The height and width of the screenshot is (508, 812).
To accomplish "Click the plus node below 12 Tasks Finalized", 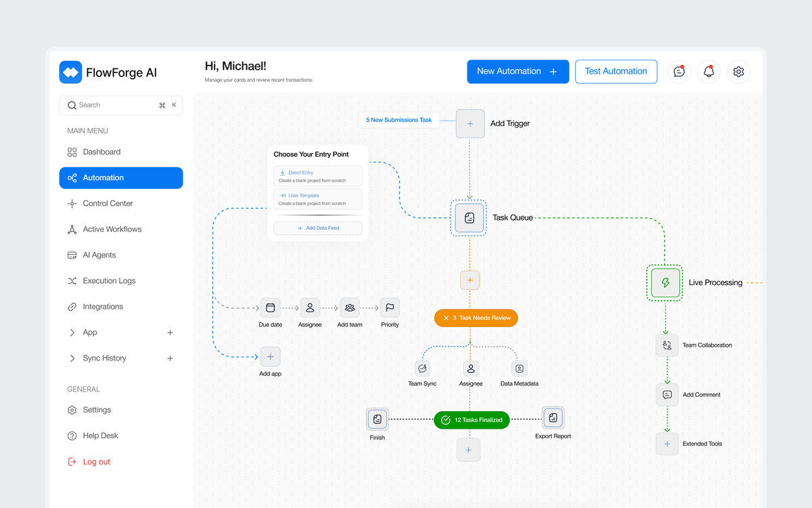I will click(x=469, y=450).
